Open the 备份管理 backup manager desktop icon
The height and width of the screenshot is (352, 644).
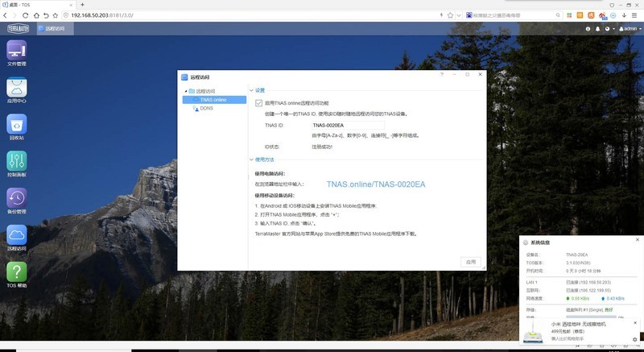tap(16, 201)
